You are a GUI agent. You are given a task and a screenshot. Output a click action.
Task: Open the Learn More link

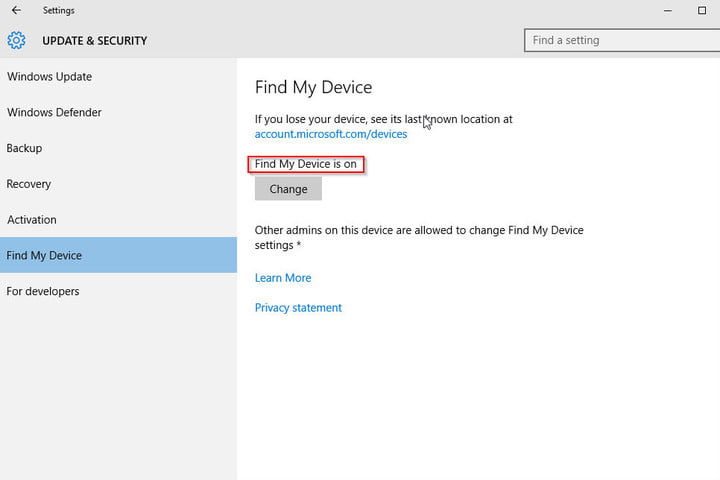point(283,277)
